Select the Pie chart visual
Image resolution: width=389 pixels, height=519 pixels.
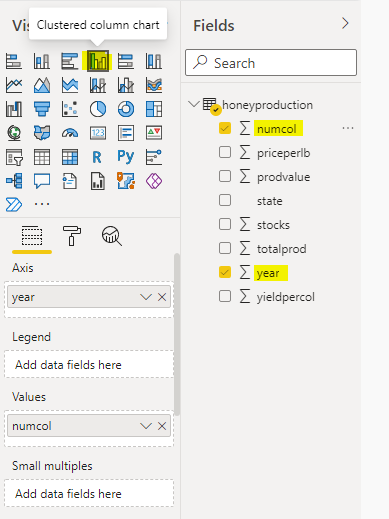click(98, 109)
